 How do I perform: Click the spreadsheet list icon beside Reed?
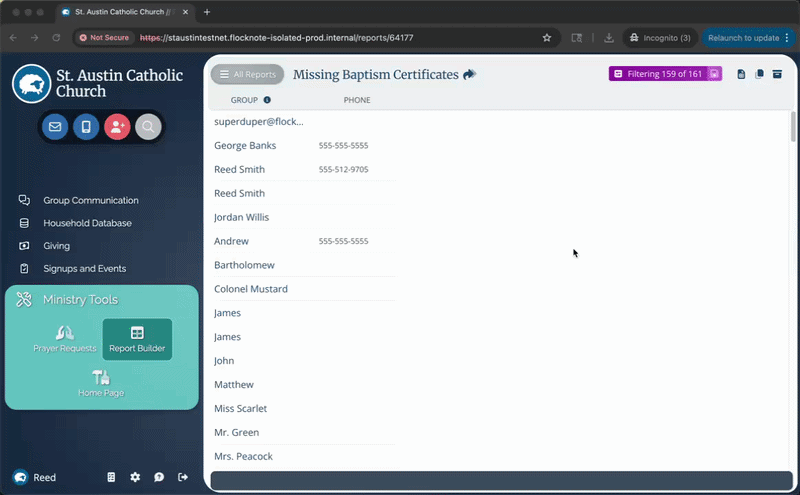tap(111, 477)
